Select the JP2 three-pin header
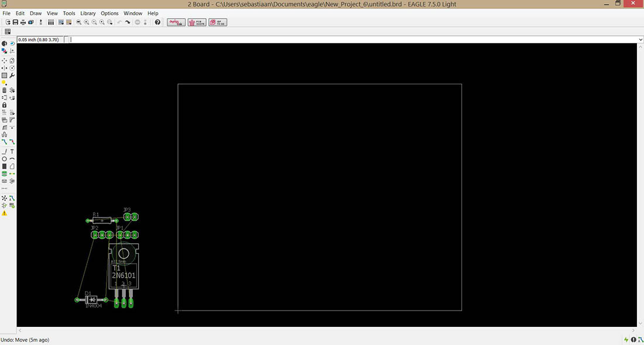The image size is (644, 345). coord(102,234)
